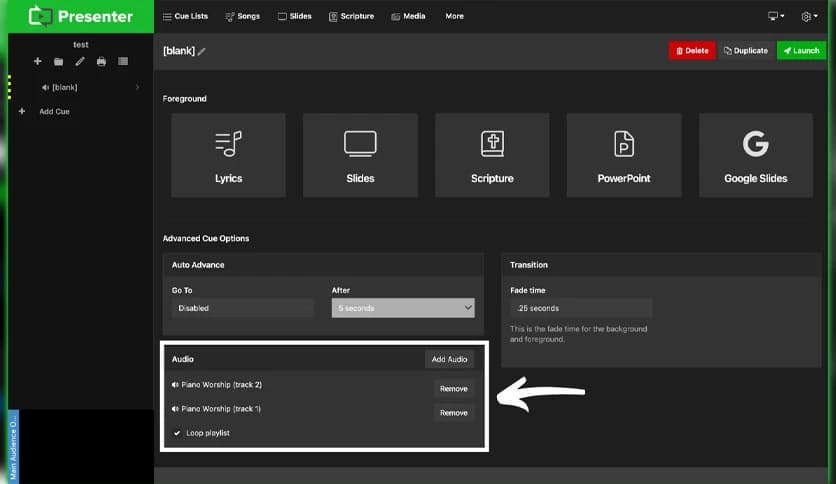
Task: Pick the PowerPoint foreground option
Action: [x=624, y=155]
